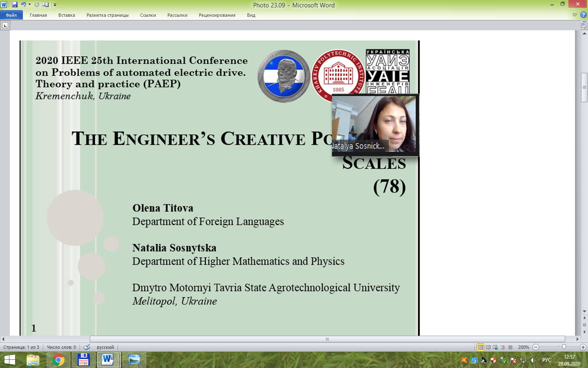
Task: Open Customize Quick Access Toolbar dropdown
Action: [55, 5]
